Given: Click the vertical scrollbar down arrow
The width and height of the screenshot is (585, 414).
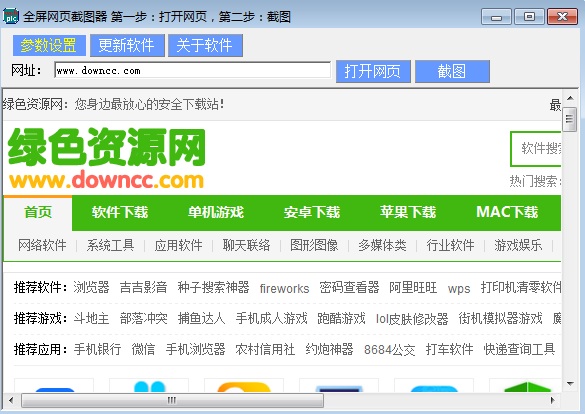Looking at the screenshot, I should (x=570, y=383).
